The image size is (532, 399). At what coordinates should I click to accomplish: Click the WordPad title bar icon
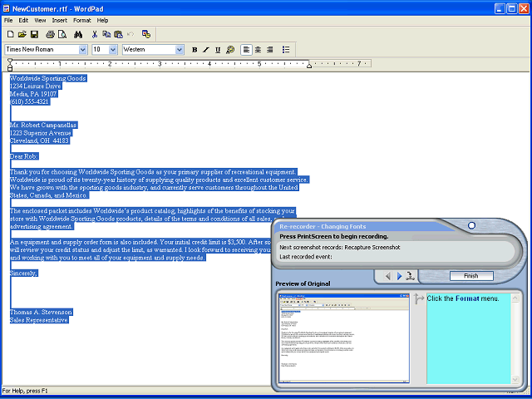[x=6, y=8]
